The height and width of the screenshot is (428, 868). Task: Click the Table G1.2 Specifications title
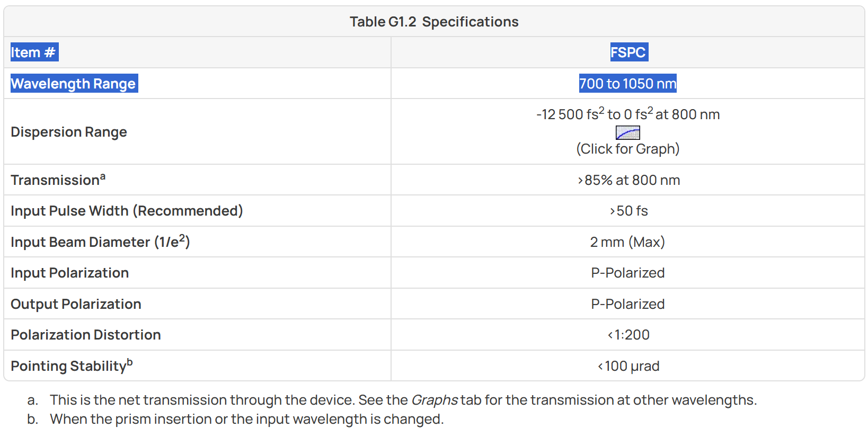[434, 22]
